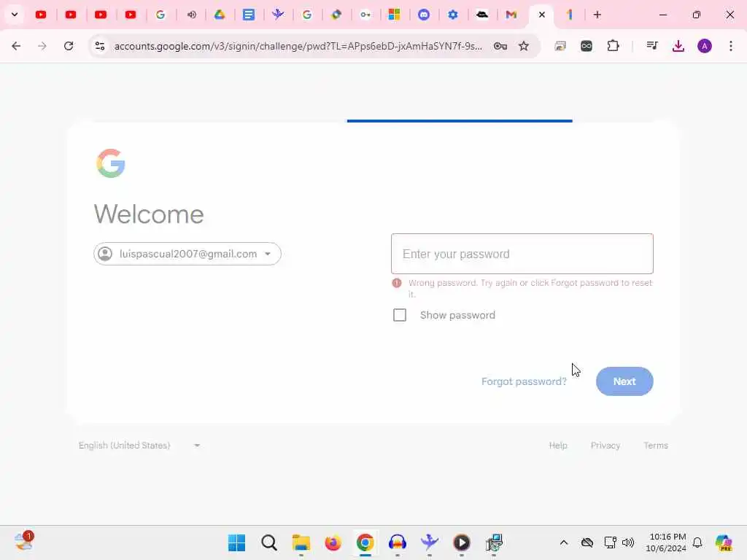Switch to the black lips icon tab

click(482, 15)
